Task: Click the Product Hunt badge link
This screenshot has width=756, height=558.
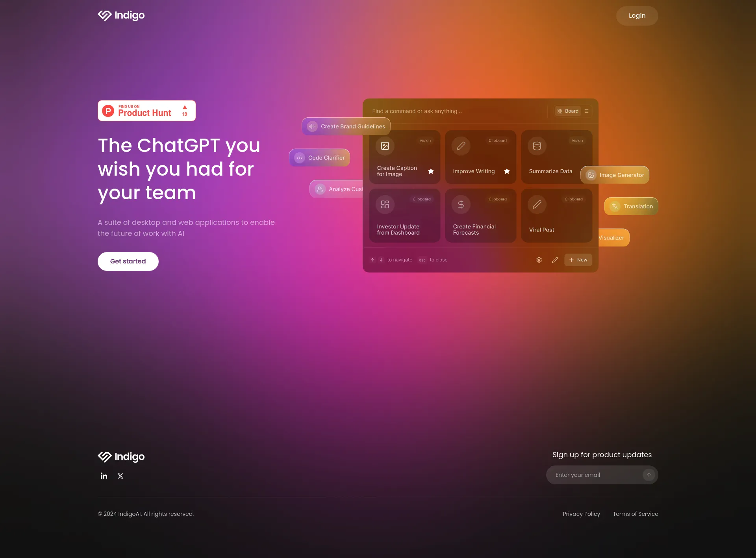Action: click(147, 110)
